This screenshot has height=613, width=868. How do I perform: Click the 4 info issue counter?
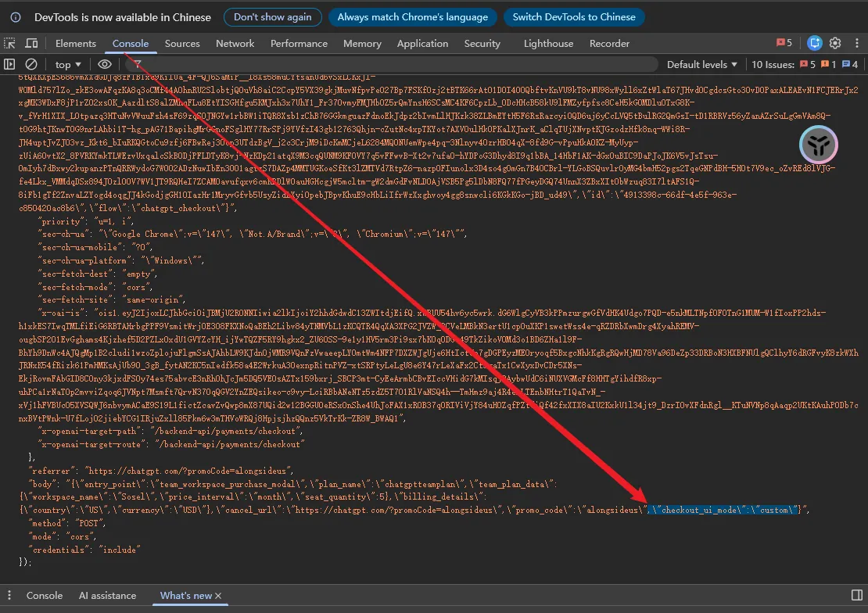850,65
